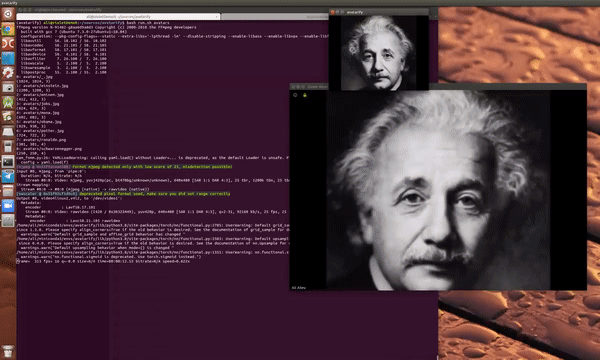Click the 'avatars/mona.jpg' line in terminal
Image resolution: width=600 pixels, height=360 pixels.
[x=38, y=113]
